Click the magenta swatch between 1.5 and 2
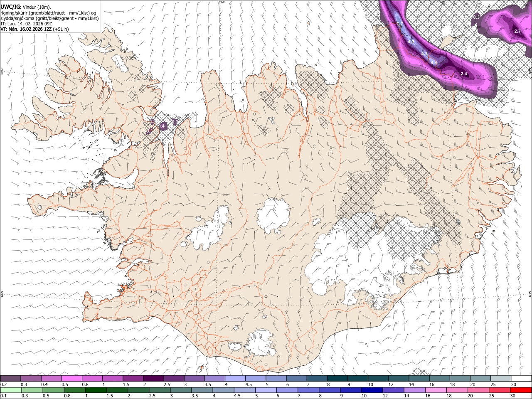The height and width of the screenshot is (399, 532). pos(133,378)
